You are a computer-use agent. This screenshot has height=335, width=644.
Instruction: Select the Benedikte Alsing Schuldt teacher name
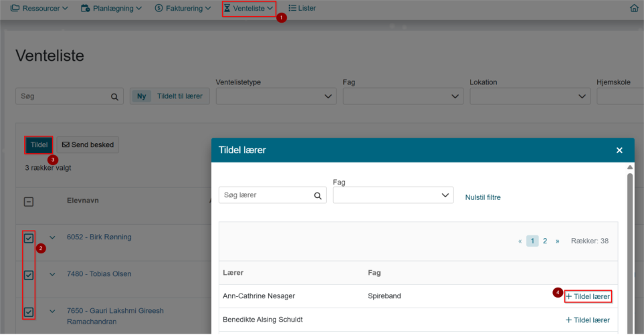click(x=263, y=320)
